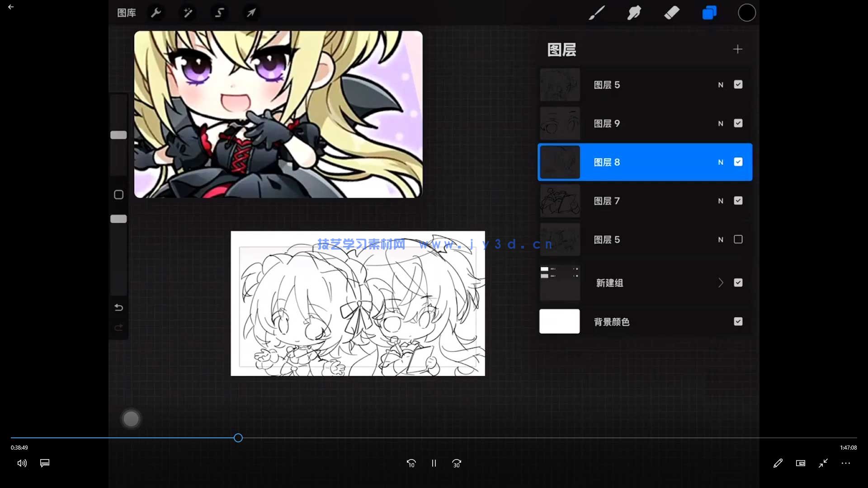Select the Smudge tool
The image size is (868, 488).
click(634, 13)
